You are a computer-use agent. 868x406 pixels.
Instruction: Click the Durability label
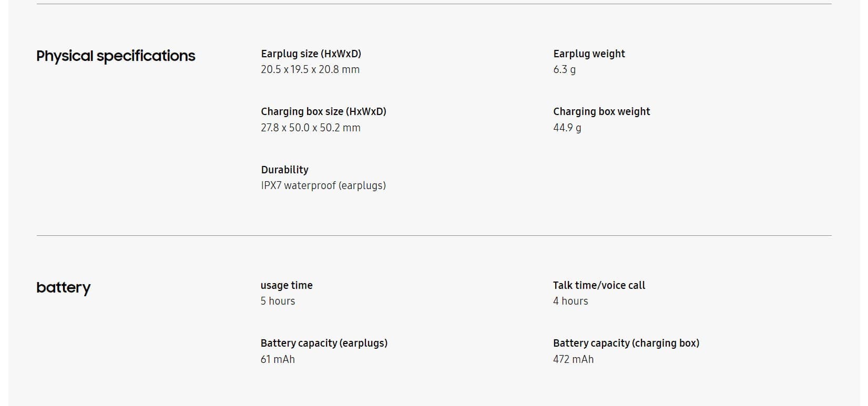[284, 170]
